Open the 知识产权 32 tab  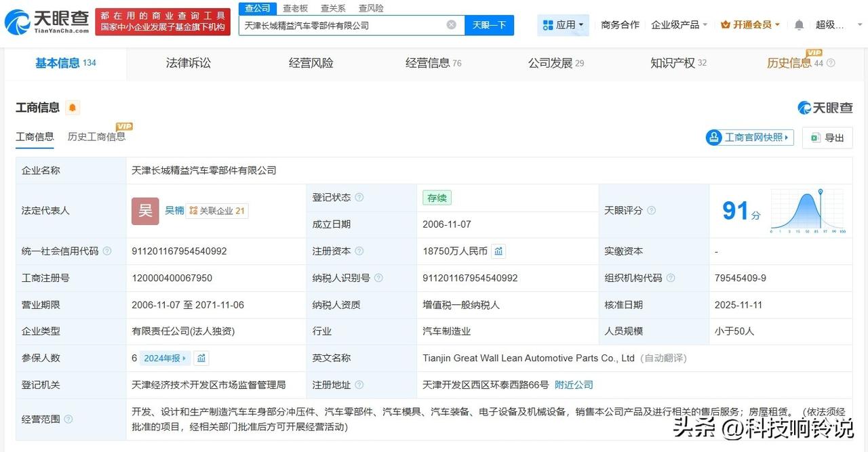point(678,63)
